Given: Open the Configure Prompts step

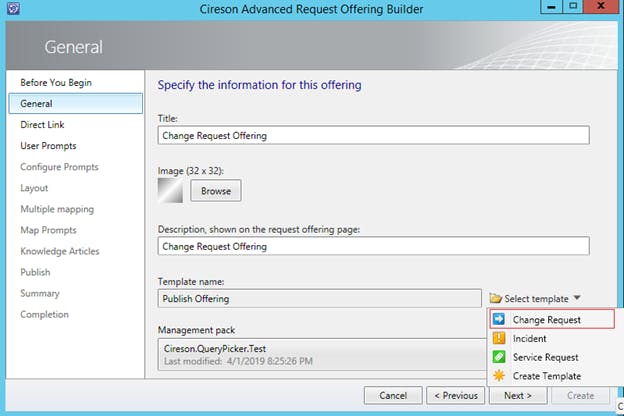Looking at the screenshot, I should pyautogui.click(x=59, y=167).
